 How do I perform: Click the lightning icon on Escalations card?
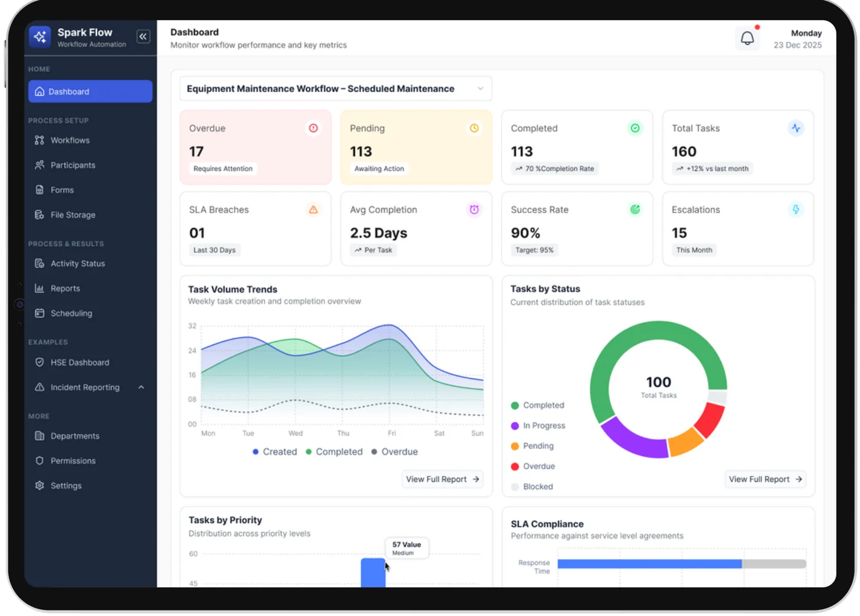(x=796, y=209)
